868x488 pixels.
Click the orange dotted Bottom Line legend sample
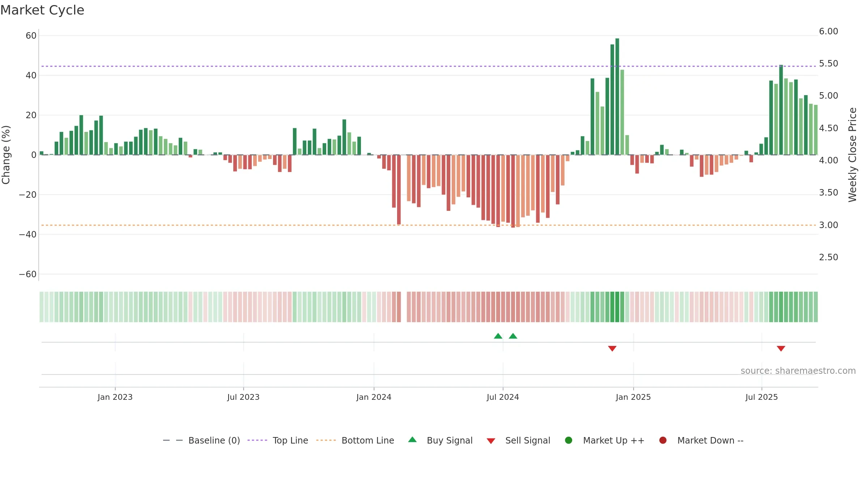pos(326,440)
